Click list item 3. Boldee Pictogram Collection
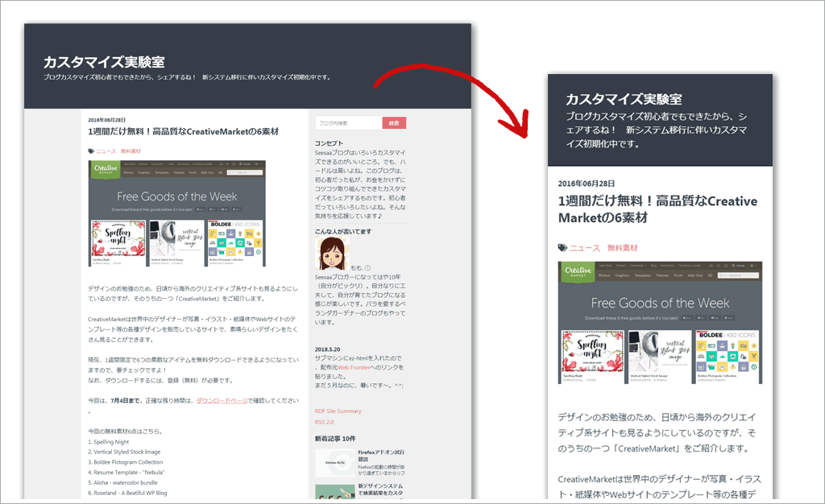The height and width of the screenshot is (504, 825). click(x=125, y=462)
